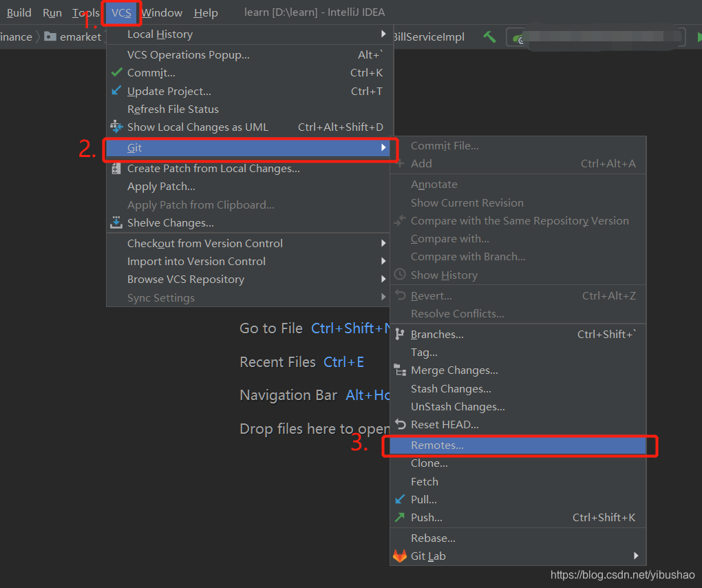Click Tag... in the Git submenu

coord(518,353)
